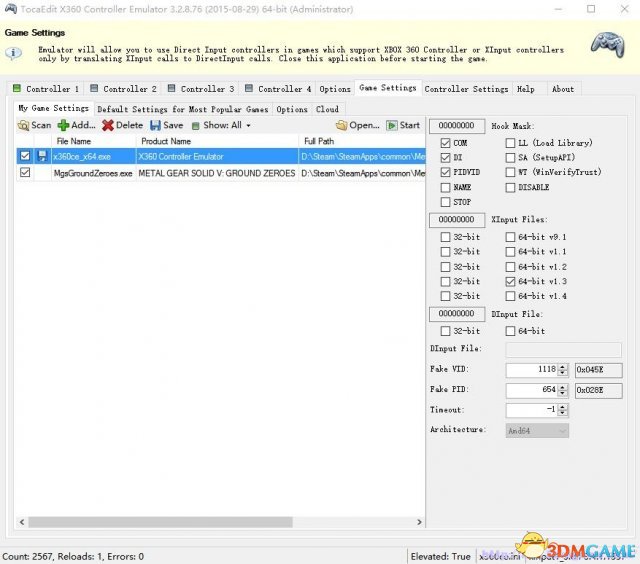The width and height of the screenshot is (640, 564).
Task: Toggle checkbox for MgsGroundZeroes.exe row
Action: click(25, 173)
